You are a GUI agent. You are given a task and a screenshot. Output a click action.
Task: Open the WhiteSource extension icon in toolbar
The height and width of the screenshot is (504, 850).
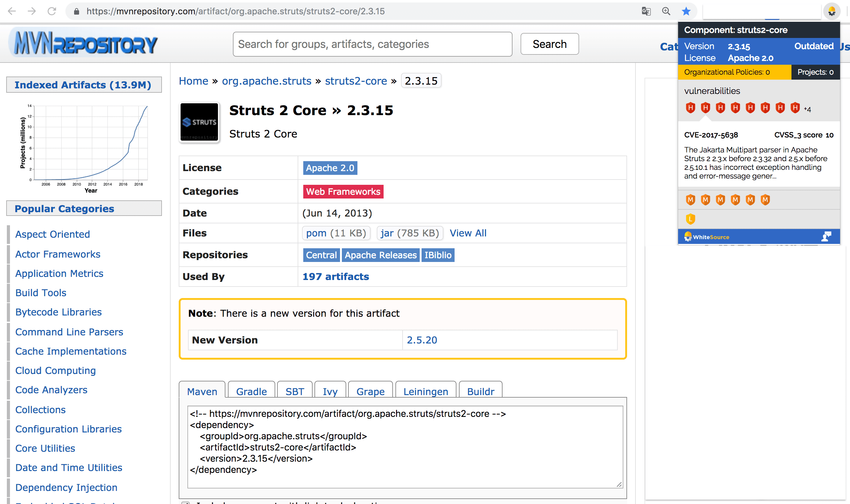832,11
